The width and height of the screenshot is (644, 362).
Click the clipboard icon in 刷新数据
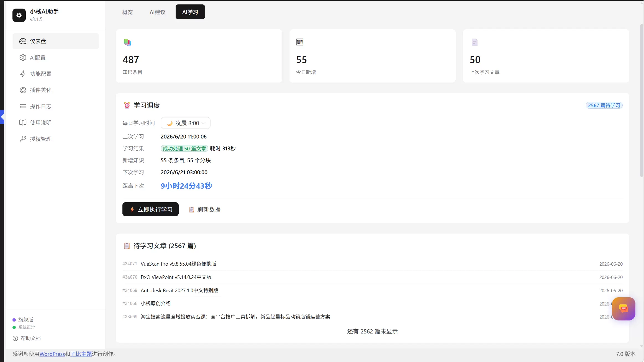tap(191, 209)
